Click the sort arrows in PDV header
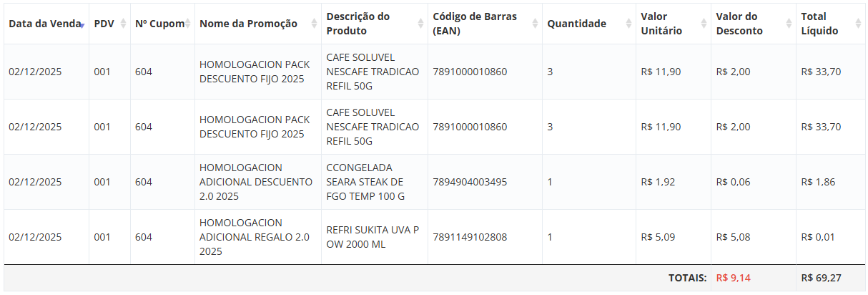The height and width of the screenshot is (295, 868). [123, 24]
